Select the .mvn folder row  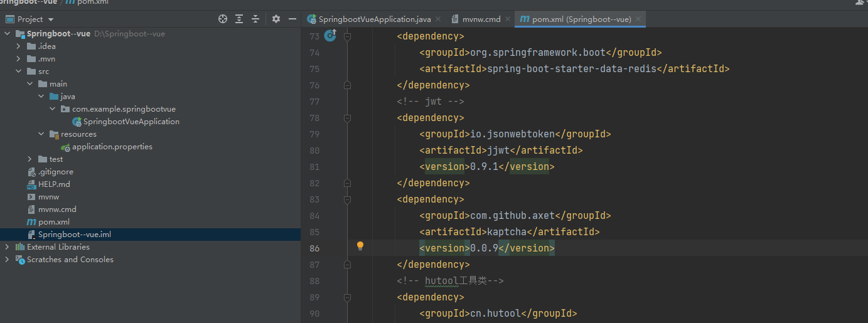(46, 59)
